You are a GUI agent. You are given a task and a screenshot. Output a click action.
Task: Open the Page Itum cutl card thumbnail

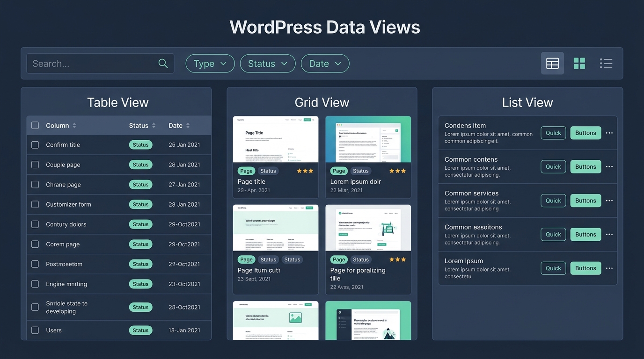pyautogui.click(x=276, y=228)
